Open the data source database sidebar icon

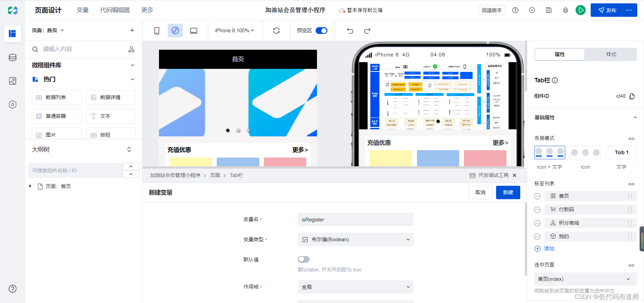[12, 57]
